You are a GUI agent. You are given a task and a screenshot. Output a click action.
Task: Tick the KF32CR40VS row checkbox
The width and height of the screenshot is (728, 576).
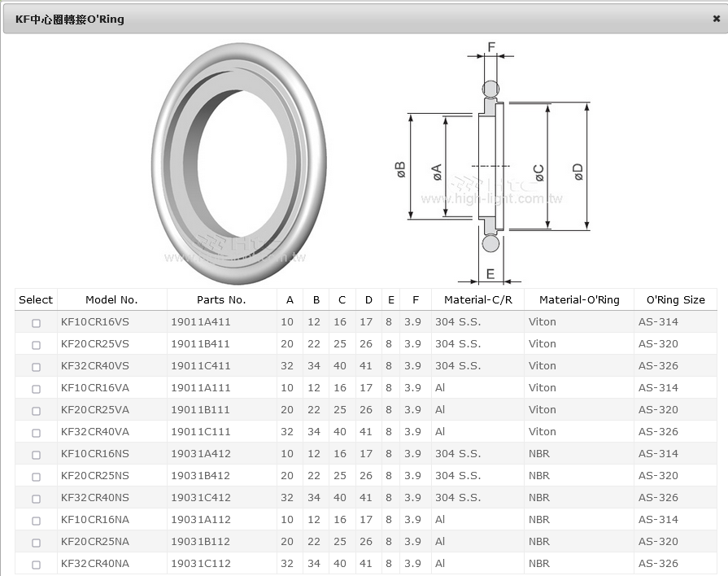click(36, 367)
